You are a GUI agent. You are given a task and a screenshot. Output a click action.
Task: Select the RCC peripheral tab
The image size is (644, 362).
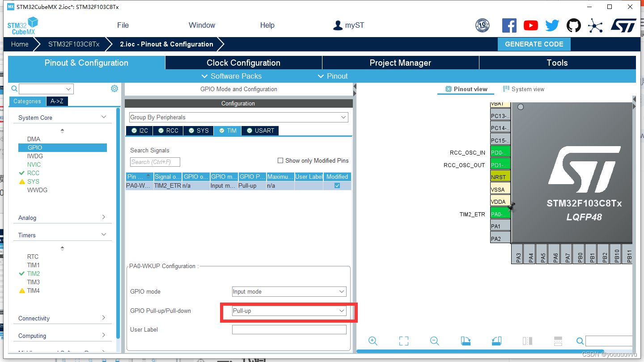tap(168, 130)
